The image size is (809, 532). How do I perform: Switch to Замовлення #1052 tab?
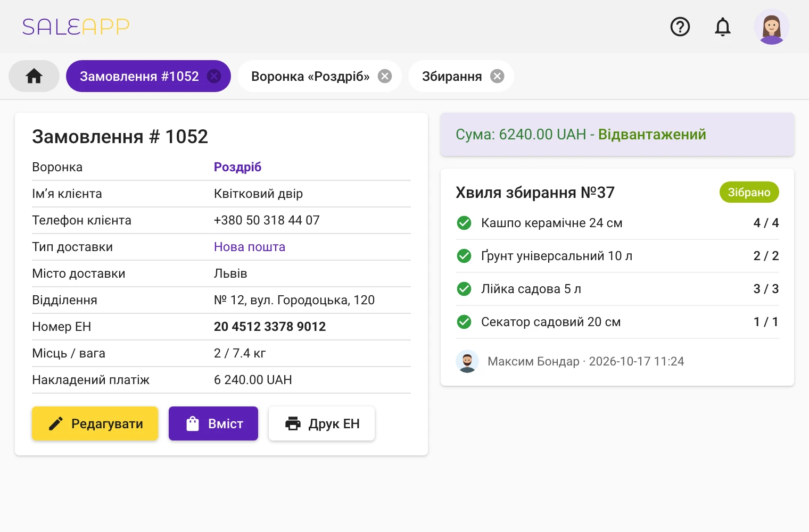(x=139, y=76)
